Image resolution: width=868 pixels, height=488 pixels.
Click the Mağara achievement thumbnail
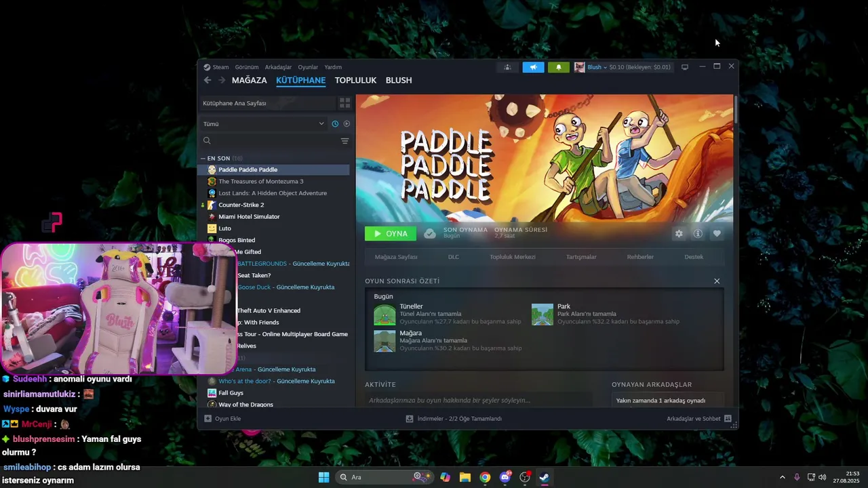[x=384, y=342]
